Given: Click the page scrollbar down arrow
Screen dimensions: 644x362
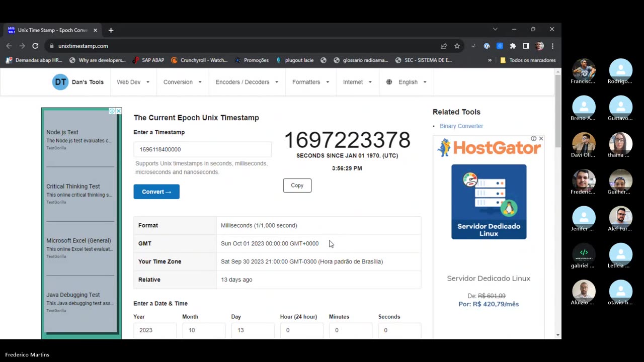Looking at the screenshot, I should coord(557,335).
